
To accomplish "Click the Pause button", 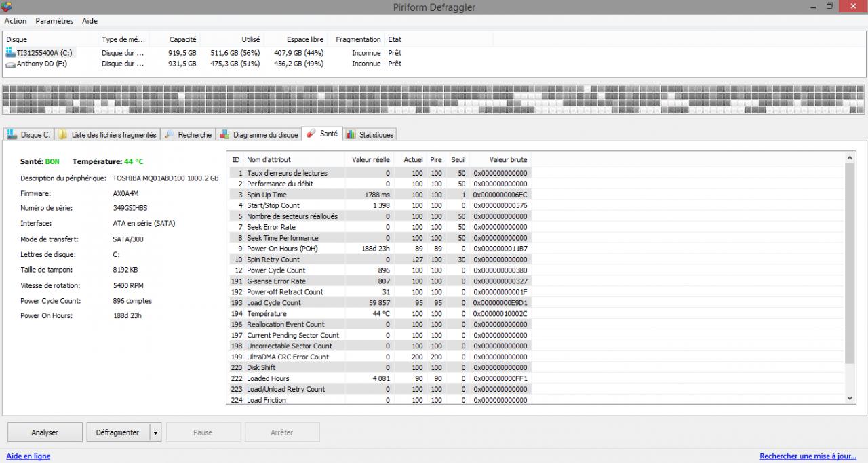I will (x=203, y=432).
